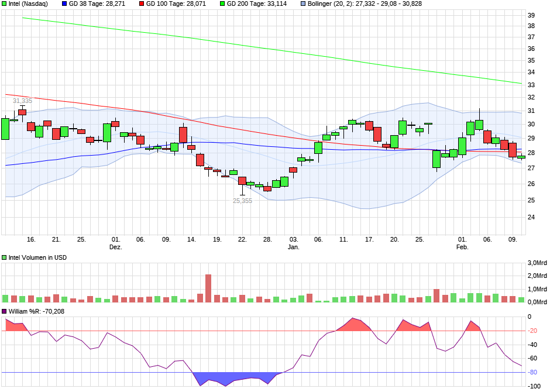Screen dimensions: 550x392
Task: Click the '22.' date axis label
Action: [x=242, y=239]
